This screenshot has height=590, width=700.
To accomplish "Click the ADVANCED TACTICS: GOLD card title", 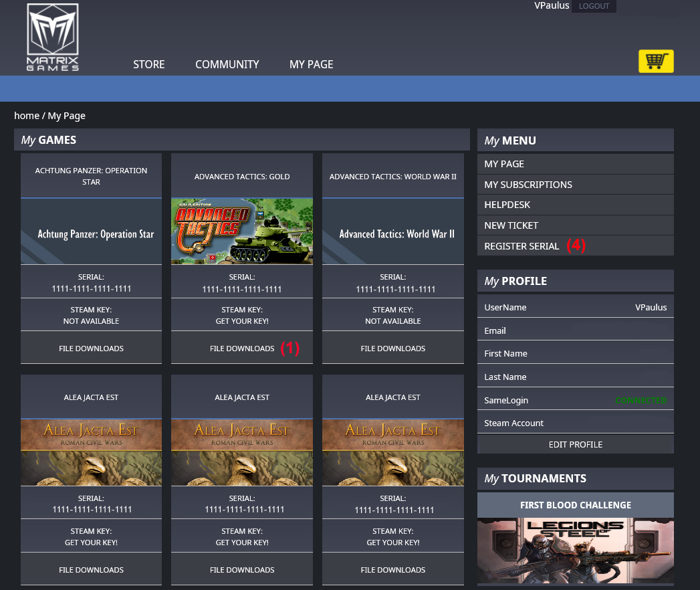I will coord(242,177).
